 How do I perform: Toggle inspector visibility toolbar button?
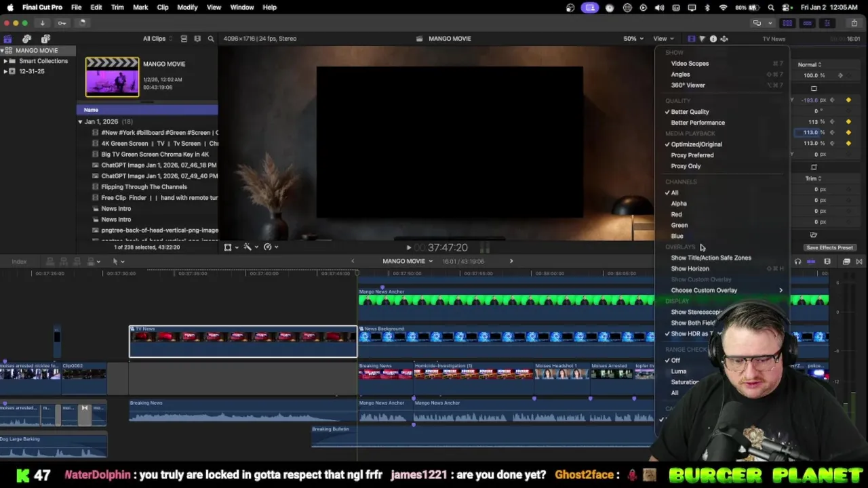click(827, 23)
